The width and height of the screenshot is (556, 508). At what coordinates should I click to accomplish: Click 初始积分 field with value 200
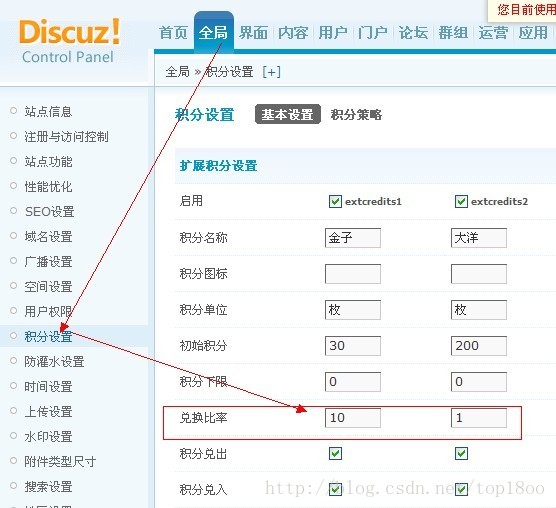(479, 346)
